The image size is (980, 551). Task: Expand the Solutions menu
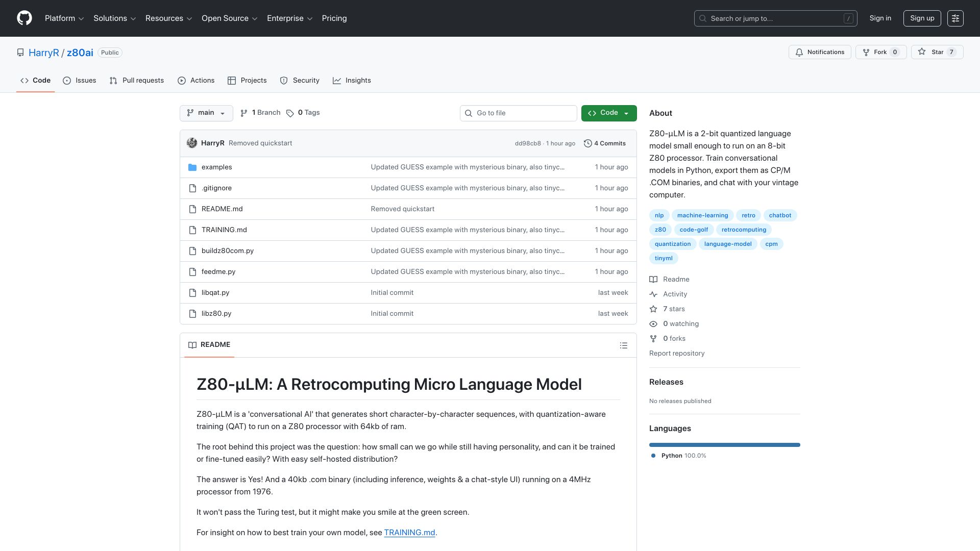click(x=115, y=18)
